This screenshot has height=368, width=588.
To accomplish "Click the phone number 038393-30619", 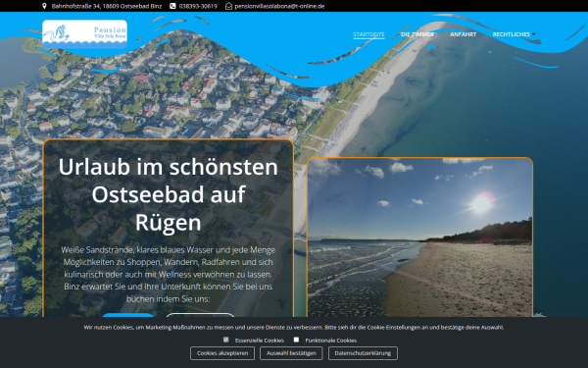I will (198, 6).
